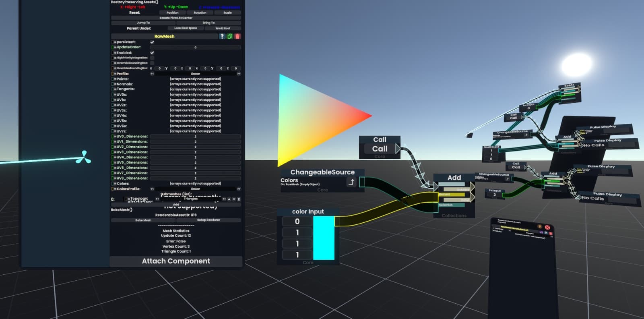Delete RawMesh component with red trash icon
The height and width of the screenshot is (319, 644).
(x=237, y=36)
